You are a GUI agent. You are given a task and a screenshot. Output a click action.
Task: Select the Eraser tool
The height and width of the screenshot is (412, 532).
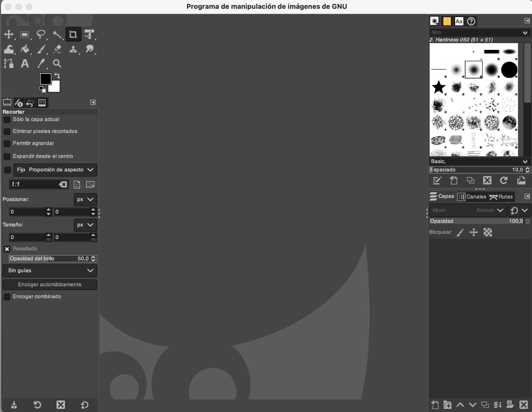[x=57, y=49]
